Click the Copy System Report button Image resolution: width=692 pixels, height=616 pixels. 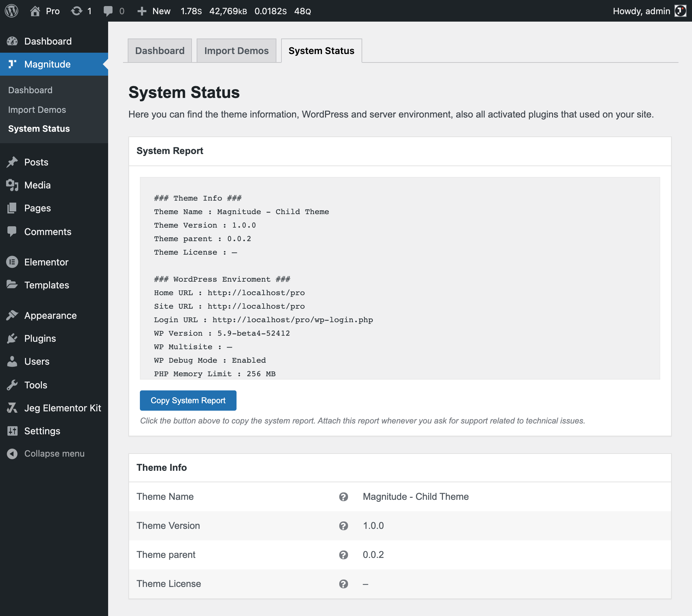188,401
